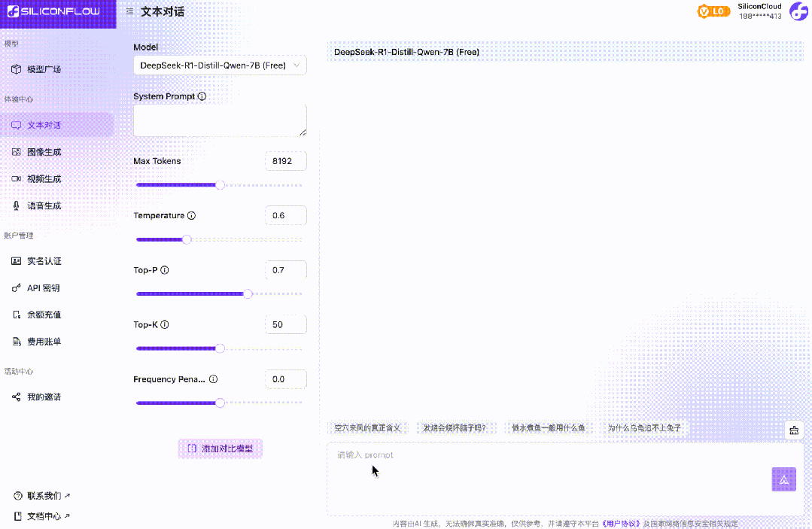Collapse the sidebar with the hamburger icon
812x529 pixels.
click(129, 12)
